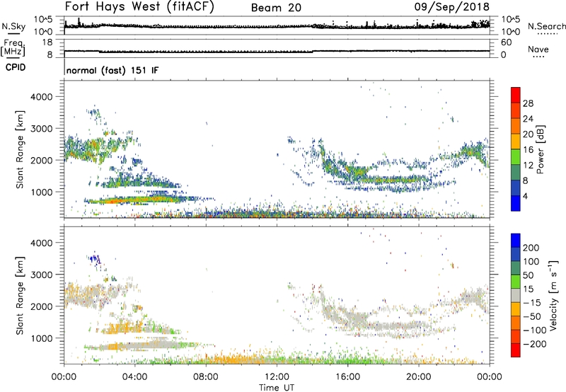Viewport: 566px width, 392px height.
Task: Click the "12:00" time tick label
Action: point(277,377)
